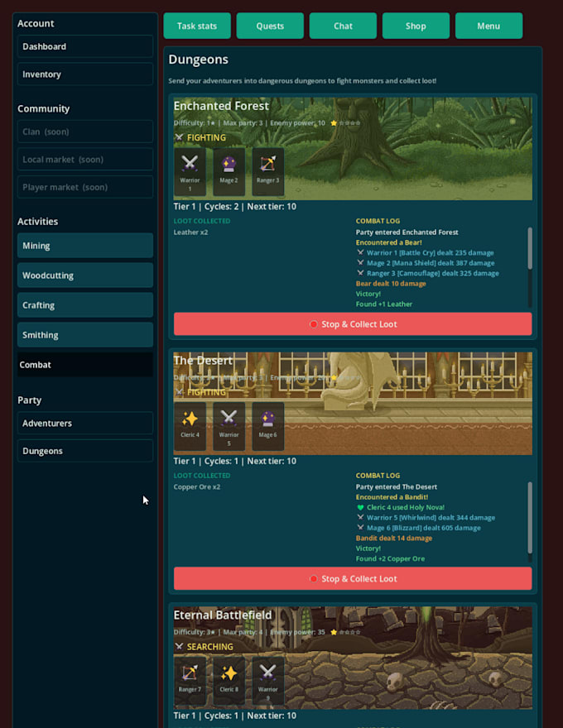Viewport: 563px width, 728px height.
Task: Click the Enchanted Forest combat log scrollbar
Action: [x=530, y=248]
